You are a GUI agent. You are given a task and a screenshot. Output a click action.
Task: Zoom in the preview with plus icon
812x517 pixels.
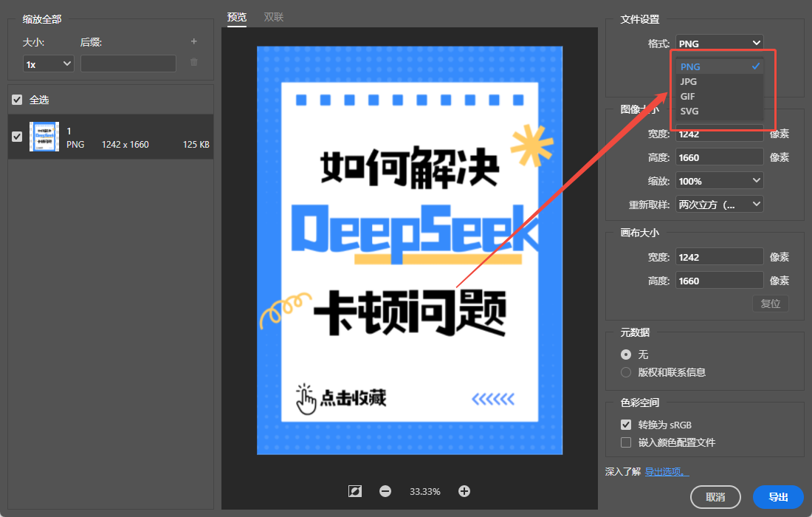[464, 491]
